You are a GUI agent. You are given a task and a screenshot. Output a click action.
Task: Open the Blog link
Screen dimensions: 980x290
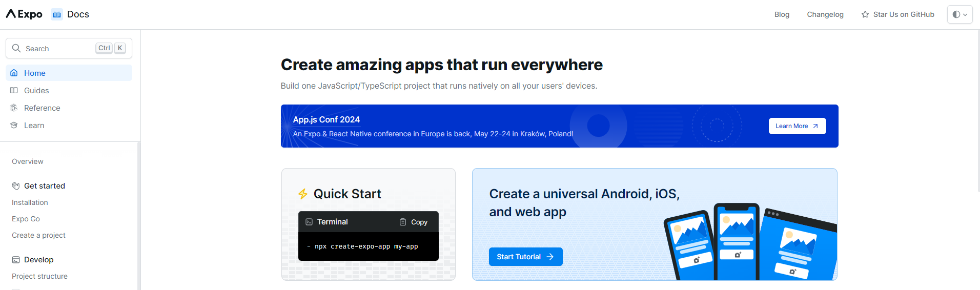[x=782, y=14]
